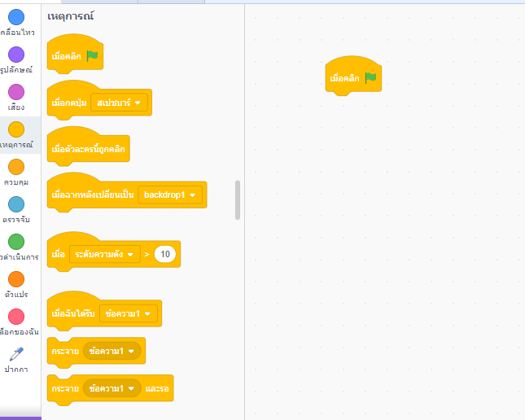Click the เมื่อคลิก text in workspace block
This screenshot has height=420, width=525.
[344, 78]
